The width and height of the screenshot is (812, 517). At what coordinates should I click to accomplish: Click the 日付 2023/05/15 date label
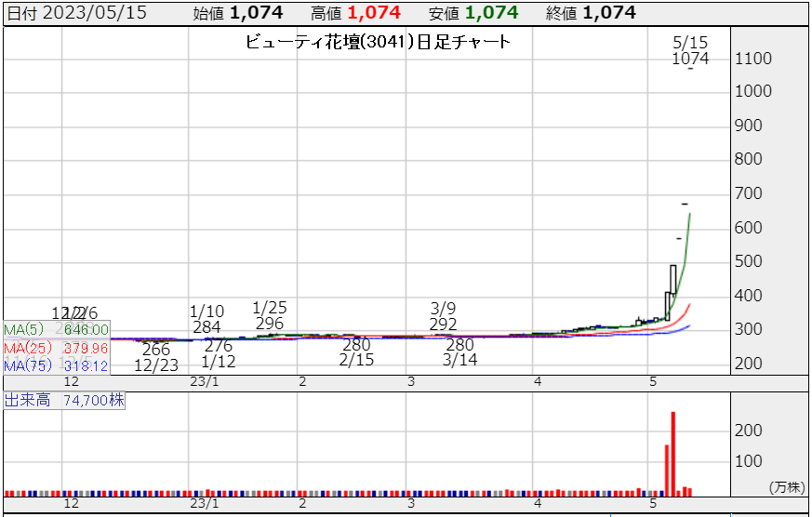pyautogui.click(x=75, y=12)
